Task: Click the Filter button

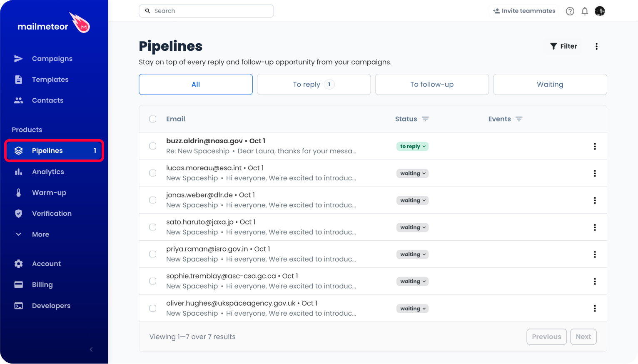Action: click(x=564, y=46)
